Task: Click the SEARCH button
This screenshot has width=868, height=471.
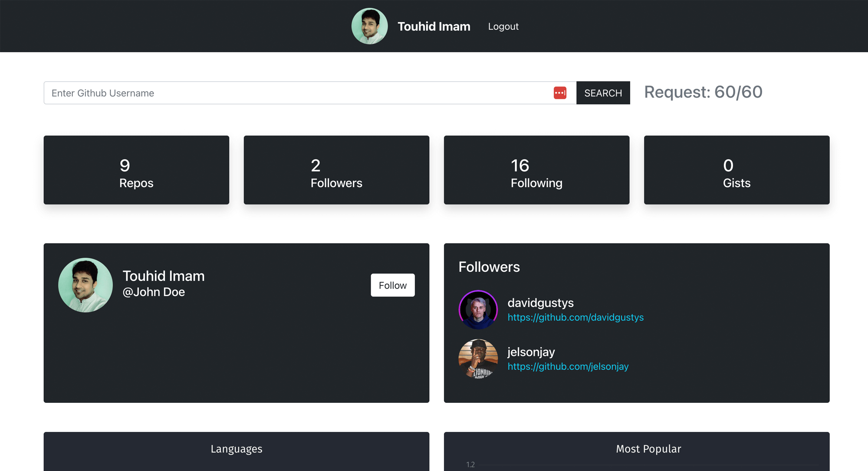Action: (x=603, y=93)
